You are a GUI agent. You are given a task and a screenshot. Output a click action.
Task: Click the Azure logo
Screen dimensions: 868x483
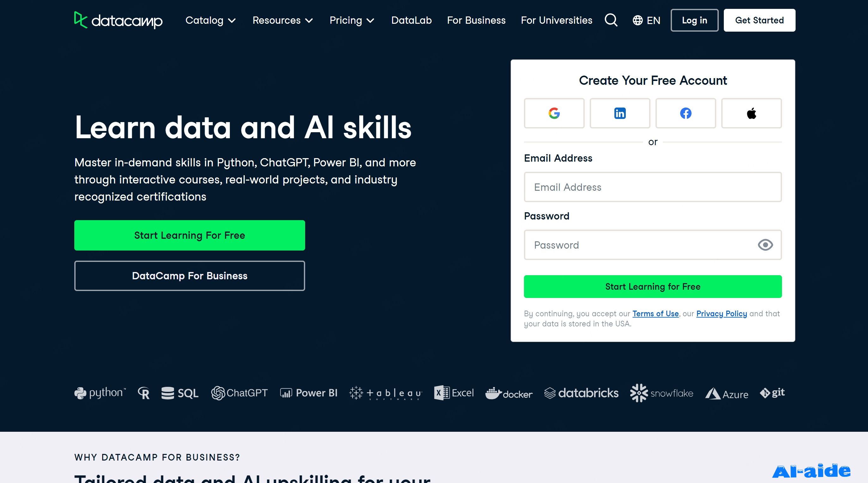(x=726, y=394)
